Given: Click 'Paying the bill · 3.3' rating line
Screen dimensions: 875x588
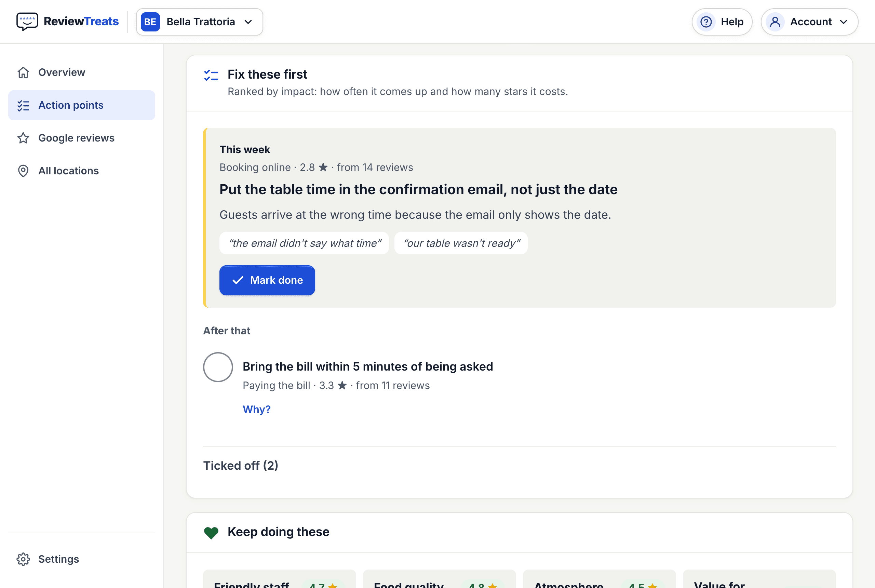Looking at the screenshot, I should point(336,386).
